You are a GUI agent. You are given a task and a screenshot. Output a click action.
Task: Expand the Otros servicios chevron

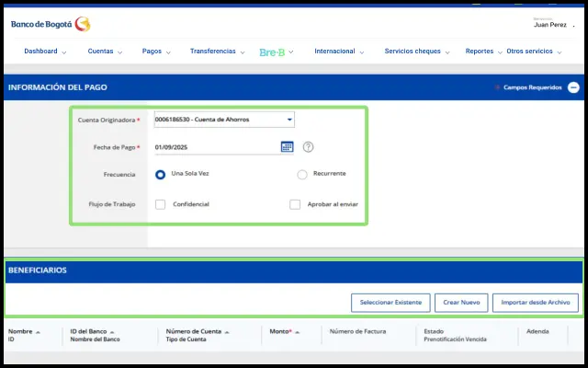[x=560, y=52]
